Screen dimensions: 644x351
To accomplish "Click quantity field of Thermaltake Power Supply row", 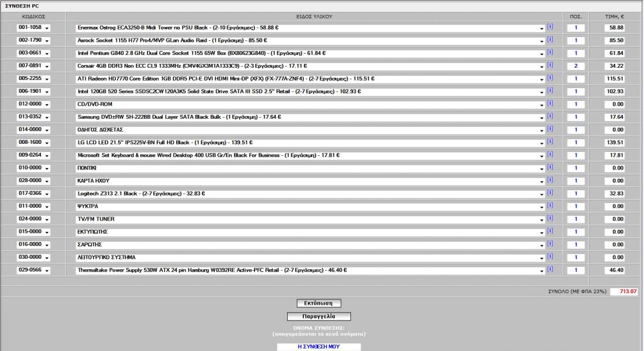I will click(576, 270).
